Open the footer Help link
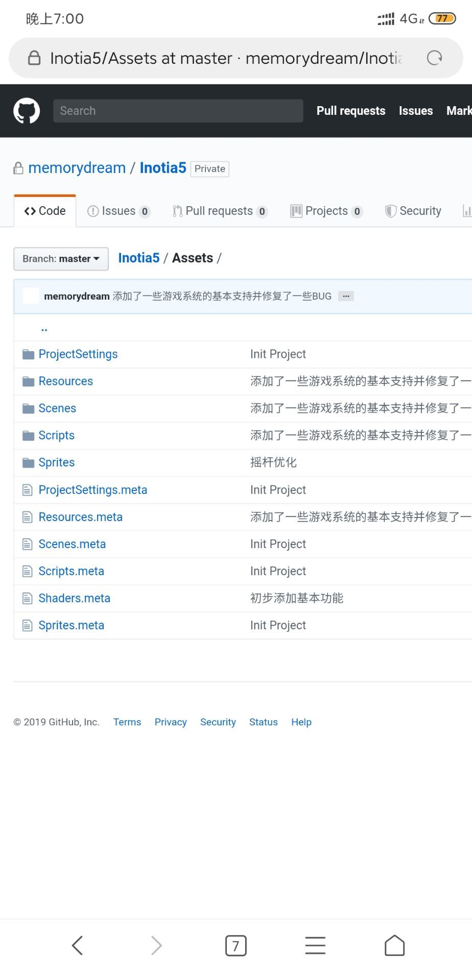The height and width of the screenshot is (980, 472). pyautogui.click(x=301, y=722)
